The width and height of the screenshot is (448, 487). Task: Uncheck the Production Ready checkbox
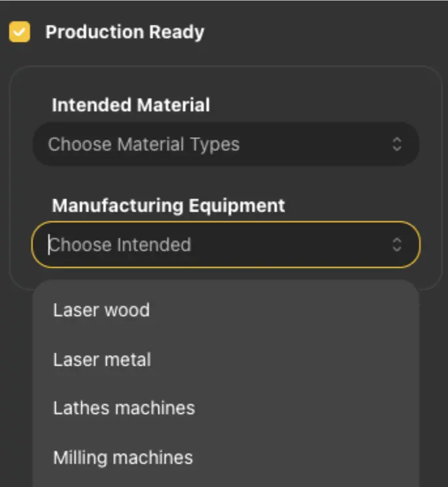(20, 32)
